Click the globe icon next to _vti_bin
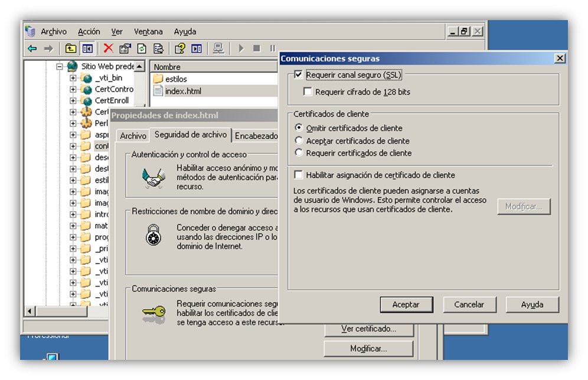This screenshot has width=588, height=380. [87, 78]
